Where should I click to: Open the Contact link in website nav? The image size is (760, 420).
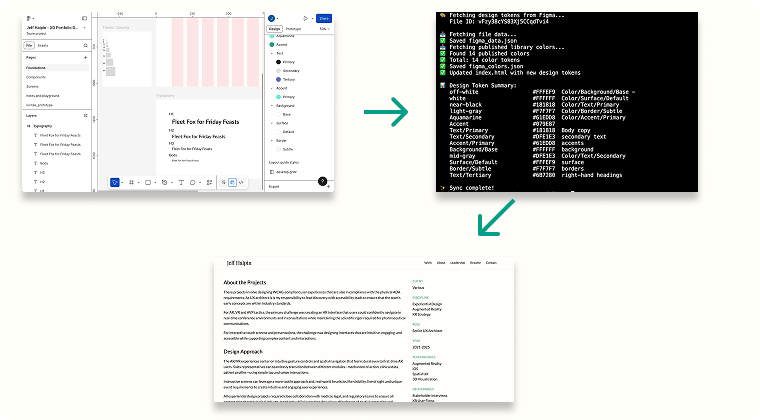491,263
